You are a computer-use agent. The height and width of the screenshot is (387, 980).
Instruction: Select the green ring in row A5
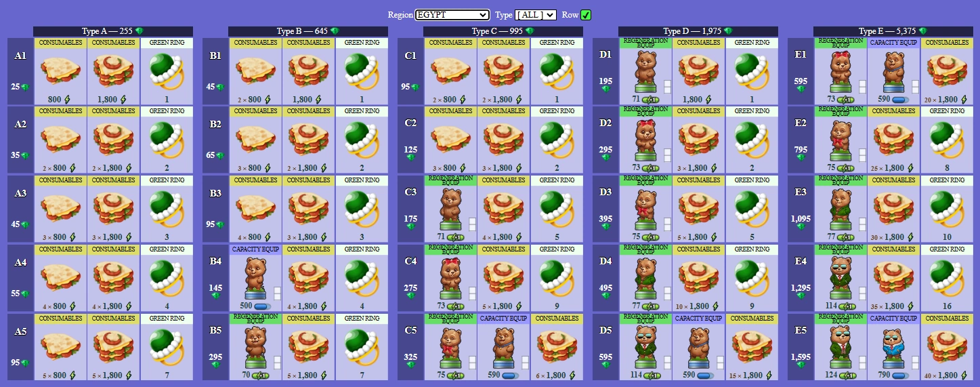167,347
